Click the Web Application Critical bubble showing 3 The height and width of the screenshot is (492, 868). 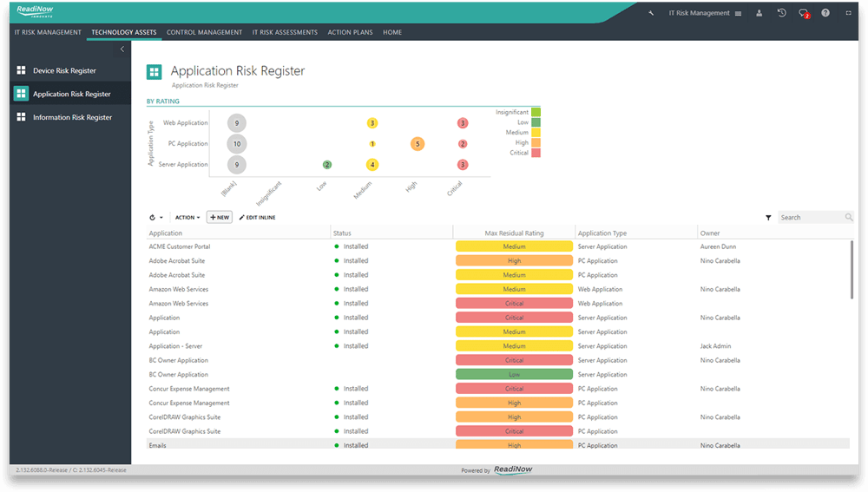463,123
